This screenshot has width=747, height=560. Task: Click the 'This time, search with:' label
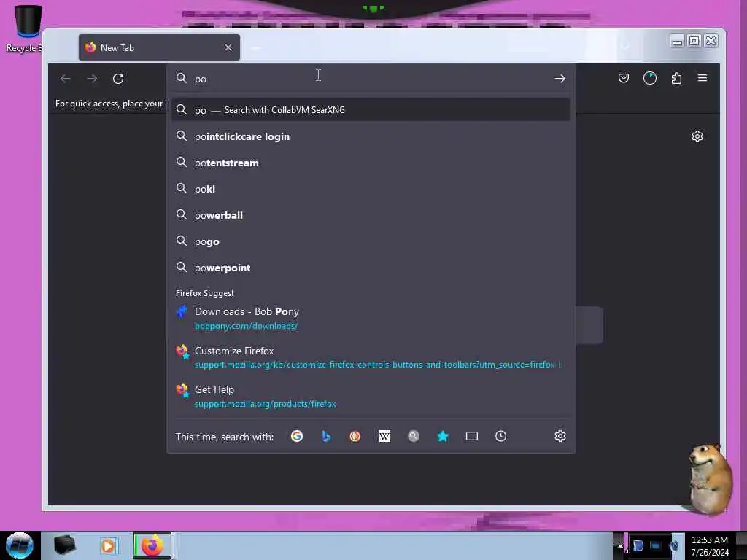pyautogui.click(x=225, y=437)
